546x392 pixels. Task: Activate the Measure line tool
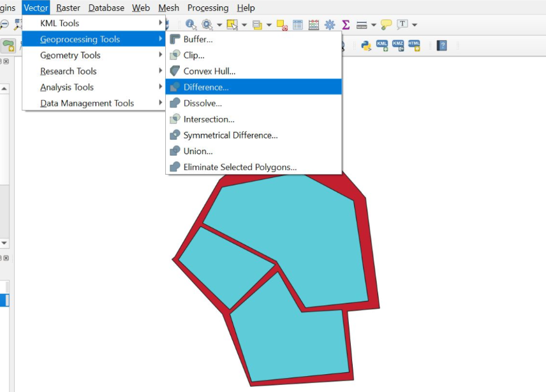pos(362,25)
